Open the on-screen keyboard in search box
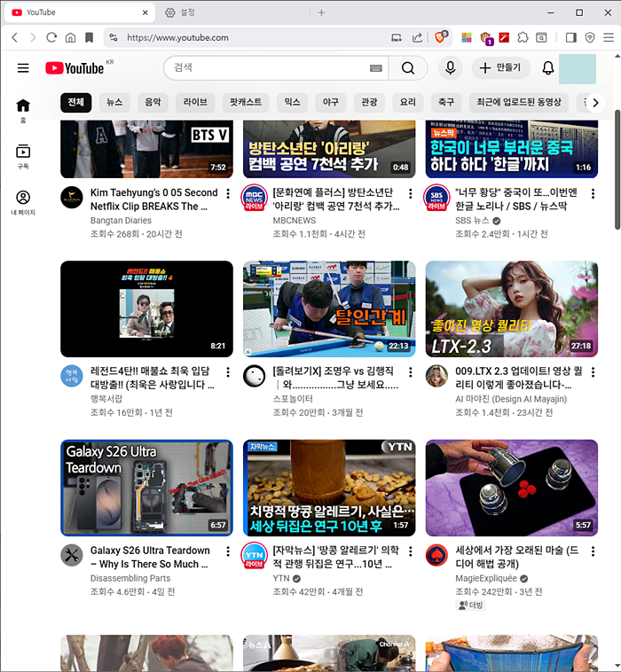The image size is (621, 672). [375, 68]
